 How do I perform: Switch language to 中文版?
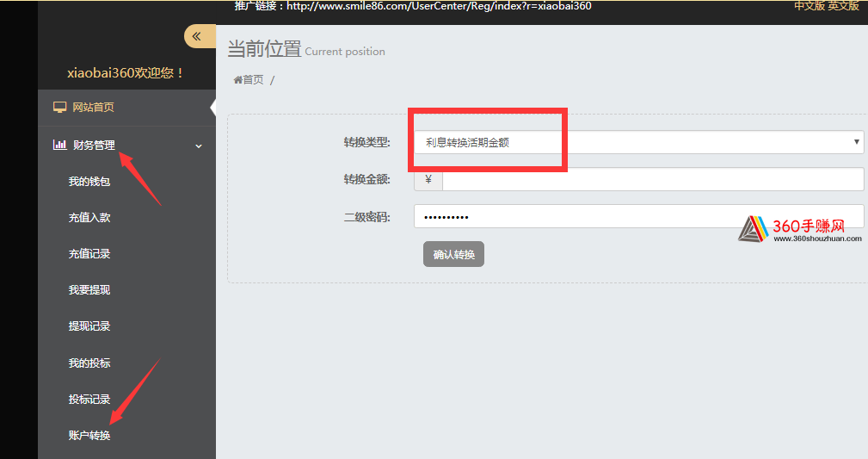[x=810, y=5]
